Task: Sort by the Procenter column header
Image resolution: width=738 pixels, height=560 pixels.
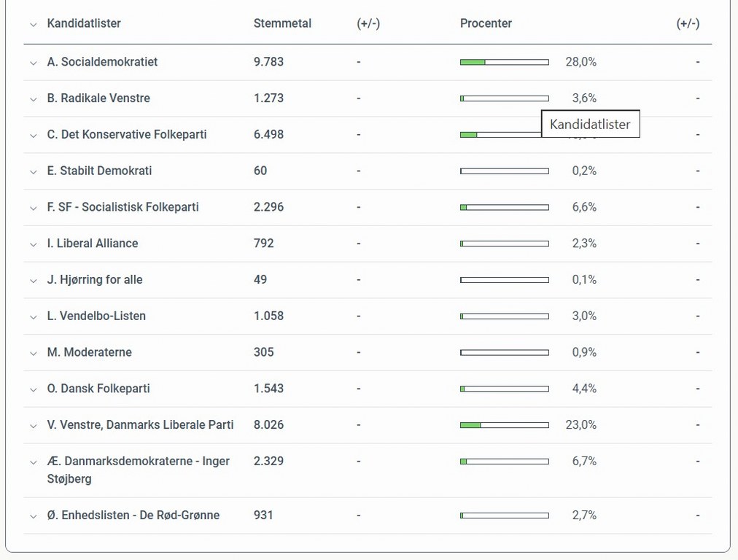Action: tap(486, 23)
